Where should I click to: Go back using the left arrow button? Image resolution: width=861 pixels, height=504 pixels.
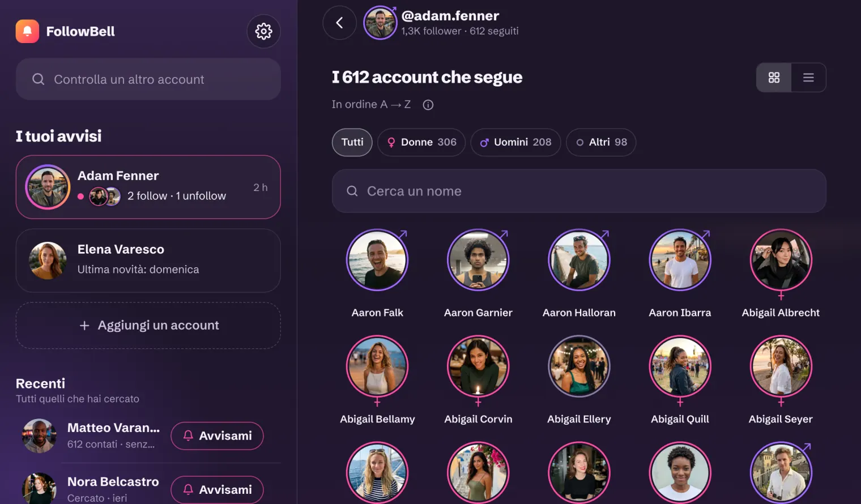pyautogui.click(x=339, y=23)
